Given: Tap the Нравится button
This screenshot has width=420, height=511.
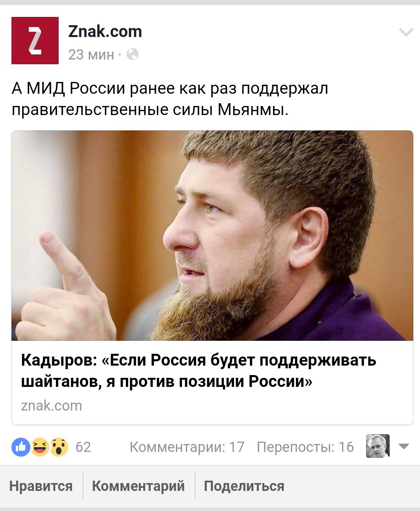Looking at the screenshot, I should click(x=41, y=486).
